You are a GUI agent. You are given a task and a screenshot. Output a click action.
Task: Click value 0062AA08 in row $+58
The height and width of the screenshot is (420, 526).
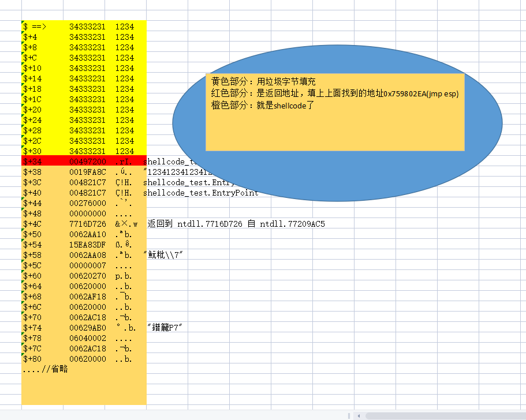point(88,255)
